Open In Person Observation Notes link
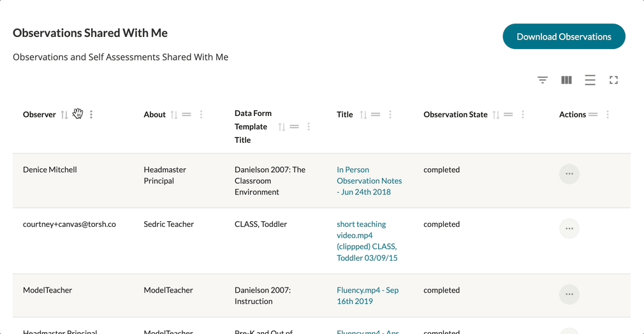The width and height of the screenshot is (644, 334). click(x=369, y=180)
